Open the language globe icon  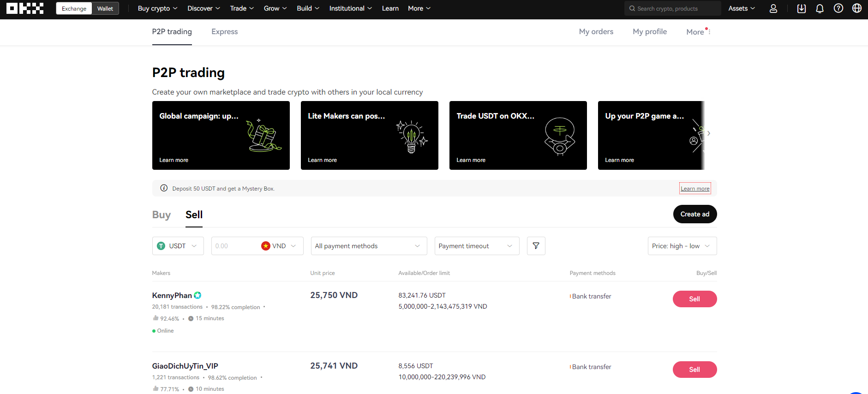(x=857, y=8)
